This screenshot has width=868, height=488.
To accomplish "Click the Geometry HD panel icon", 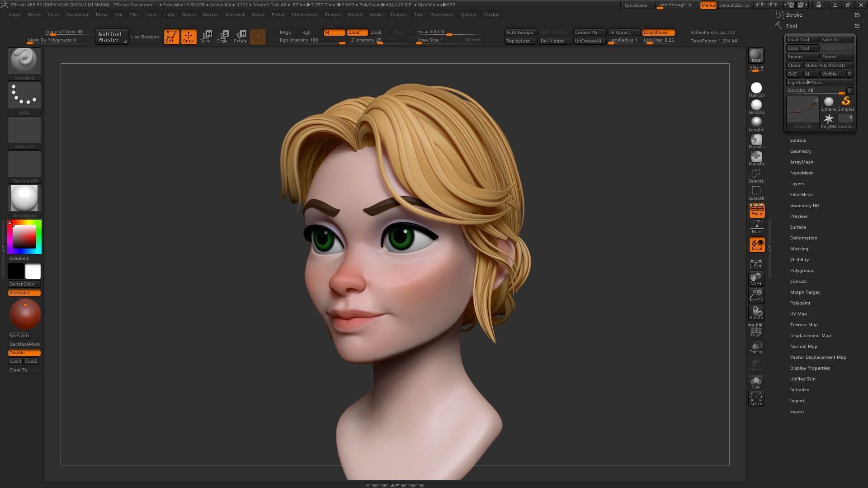I will point(804,205).
